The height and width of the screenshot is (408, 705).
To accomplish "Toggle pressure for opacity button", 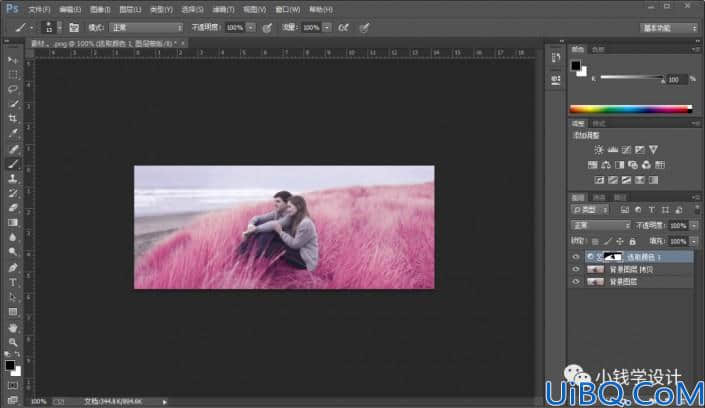I will pyautogui.click(x=267, y=28).
